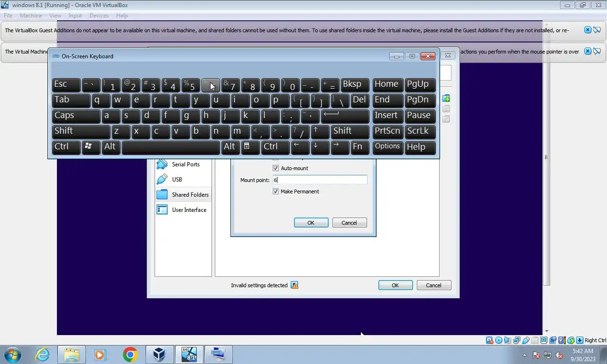Toggle the Auto-mount checkbox

276,168
